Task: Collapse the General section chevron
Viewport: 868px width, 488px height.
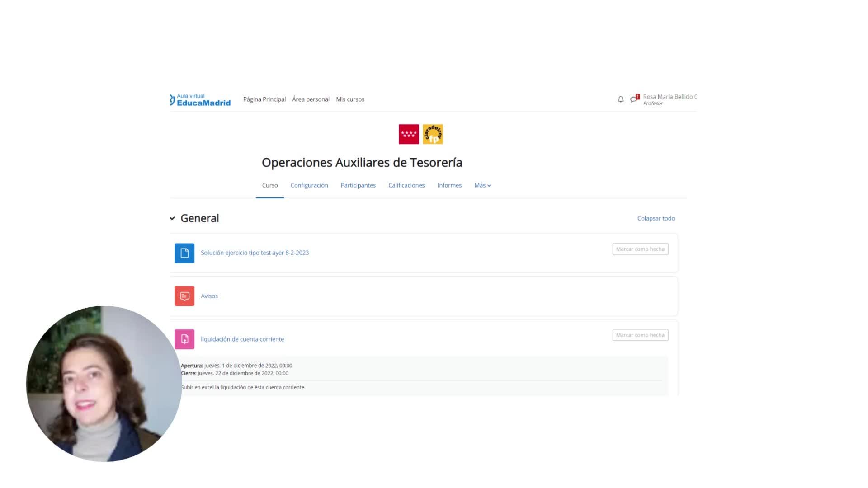Action: (173, 218)
